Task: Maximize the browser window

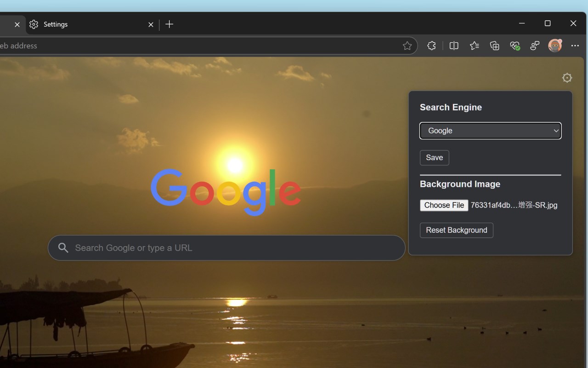Action: pos(548,23)
